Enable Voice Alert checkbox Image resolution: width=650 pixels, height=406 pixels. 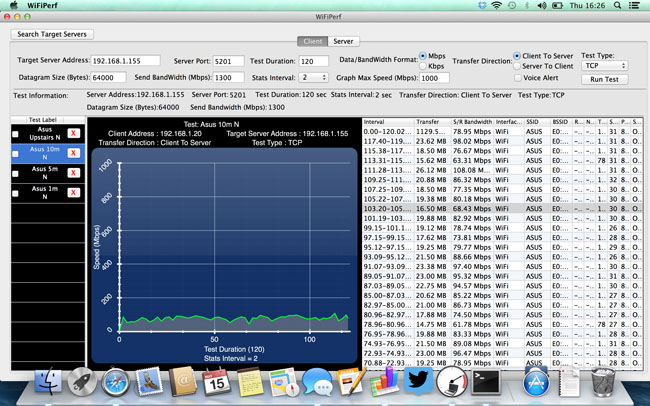click(x=518, y=78)
